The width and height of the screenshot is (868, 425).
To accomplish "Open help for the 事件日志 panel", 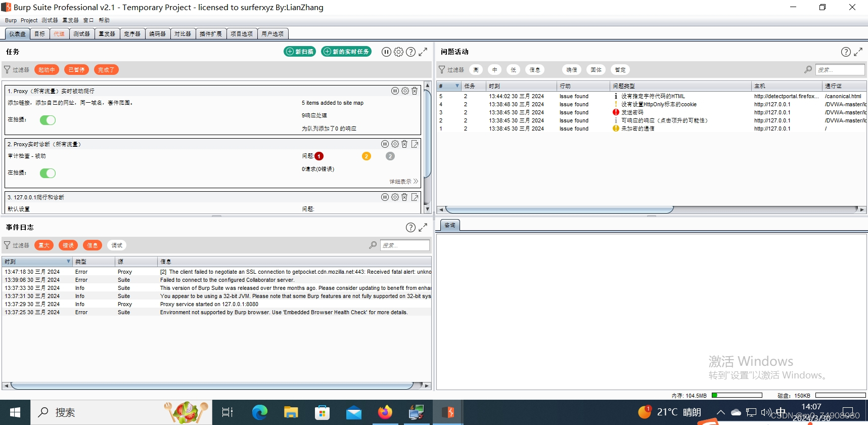I will coord(411,227).
